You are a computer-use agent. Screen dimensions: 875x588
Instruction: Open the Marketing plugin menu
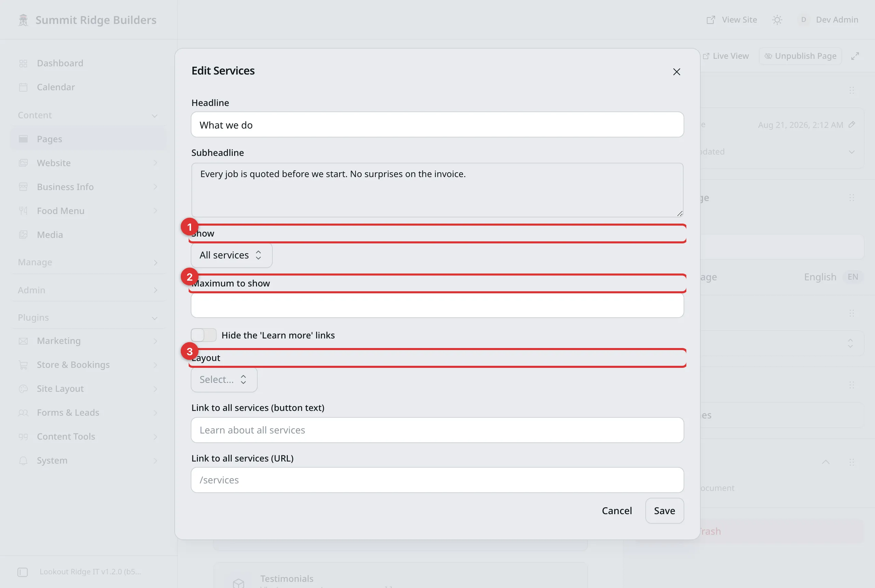coord(89,341)
